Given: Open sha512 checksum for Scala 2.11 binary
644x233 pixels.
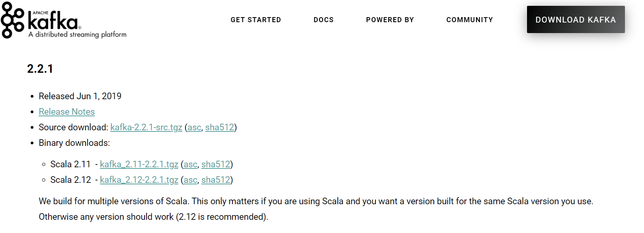Looking at the screenshot, I should pos(216,165).
